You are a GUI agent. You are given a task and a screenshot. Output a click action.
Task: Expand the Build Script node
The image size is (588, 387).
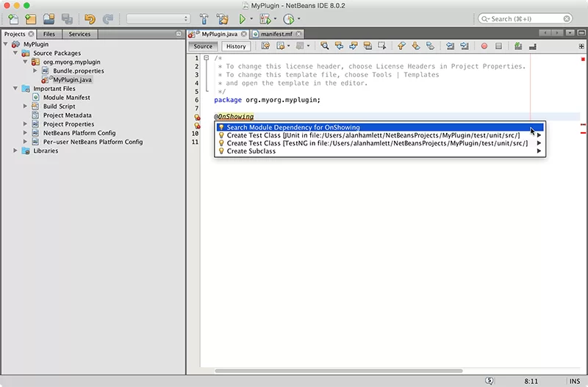tap(25, 106)
